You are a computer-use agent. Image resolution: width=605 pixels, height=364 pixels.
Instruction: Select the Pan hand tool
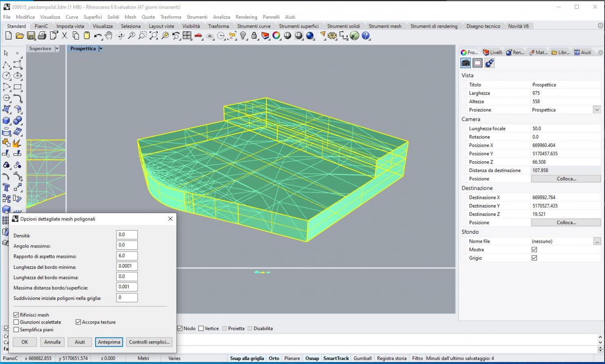coord(108,36)
